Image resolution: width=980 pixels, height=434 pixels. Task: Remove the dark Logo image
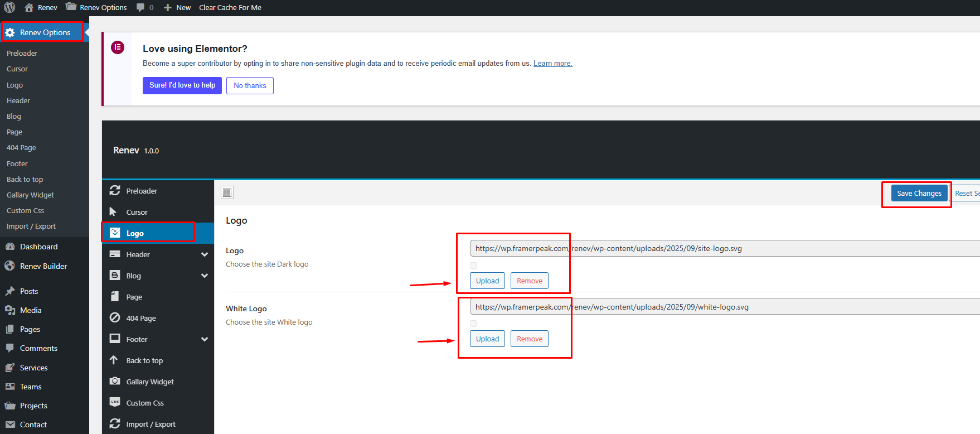pos(530,281)
